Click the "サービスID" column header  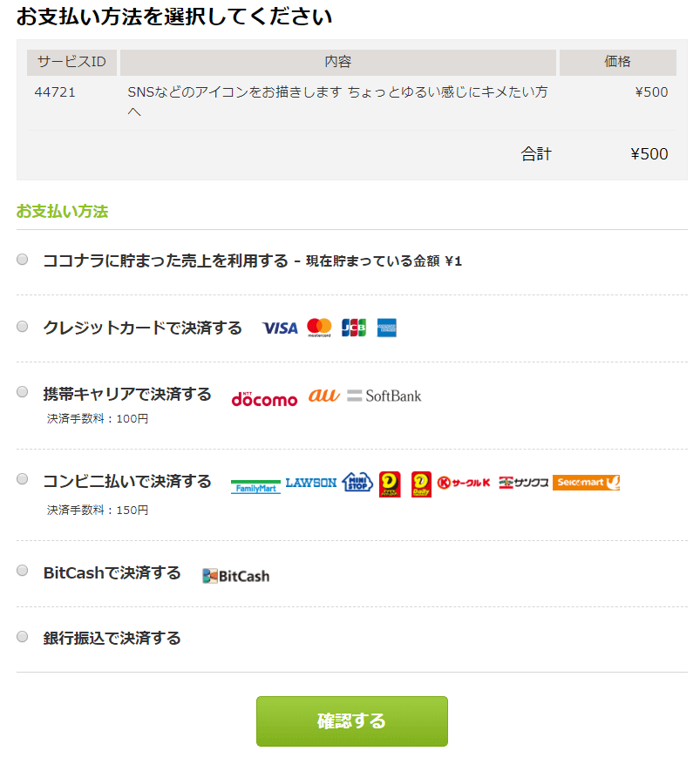click(71, 62)
